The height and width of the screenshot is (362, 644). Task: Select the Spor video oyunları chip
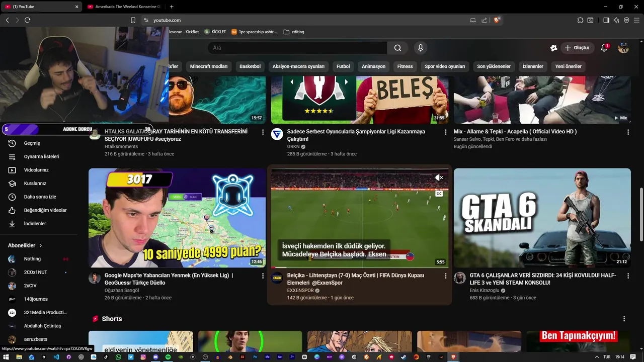coord(445,66)
